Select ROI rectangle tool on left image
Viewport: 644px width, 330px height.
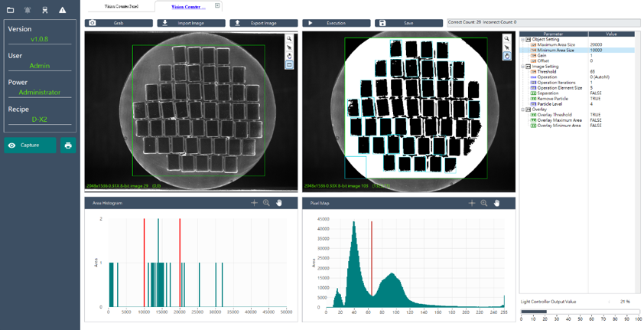(x=289, y=65)
